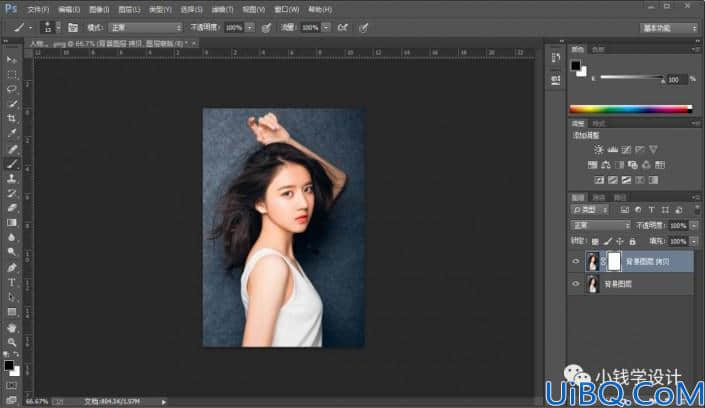
Task: Select the Blur tool
Action: pos(12,237)
